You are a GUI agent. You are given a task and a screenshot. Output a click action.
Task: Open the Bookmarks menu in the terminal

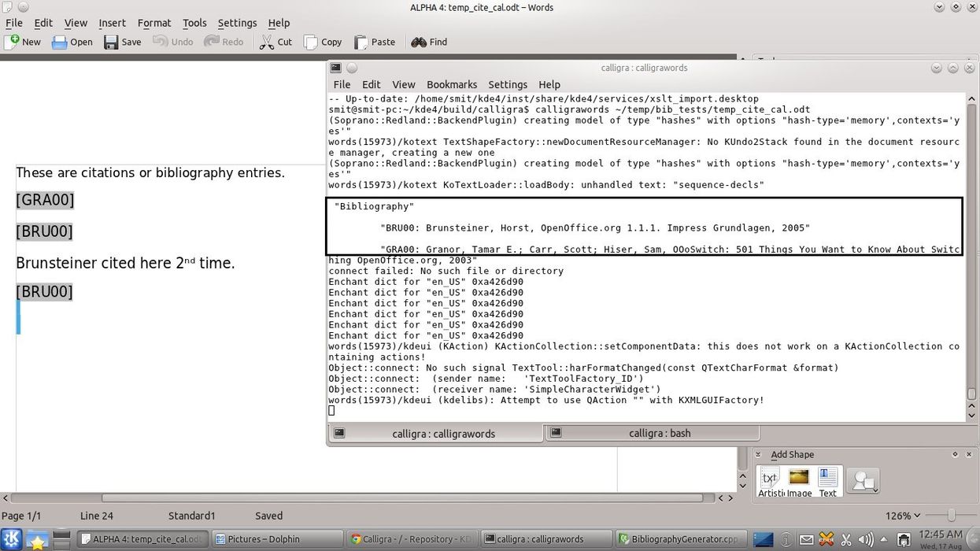coord(451,84)
